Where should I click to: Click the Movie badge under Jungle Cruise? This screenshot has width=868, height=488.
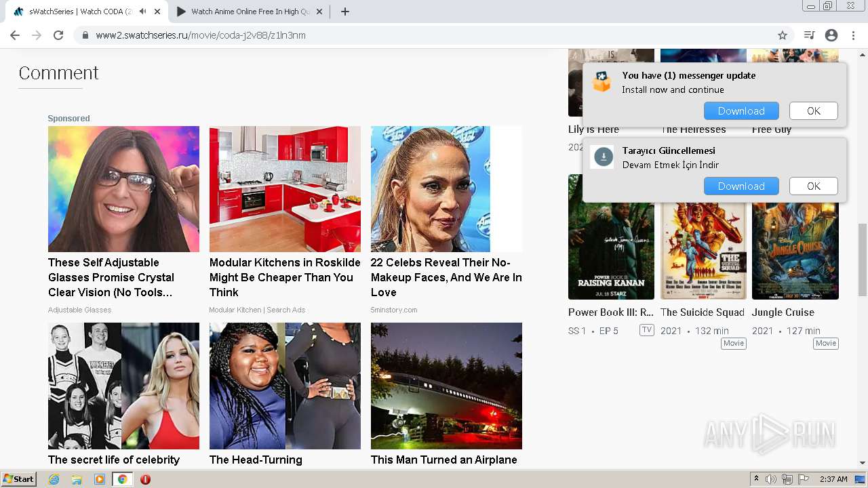[x=826, y=344]
